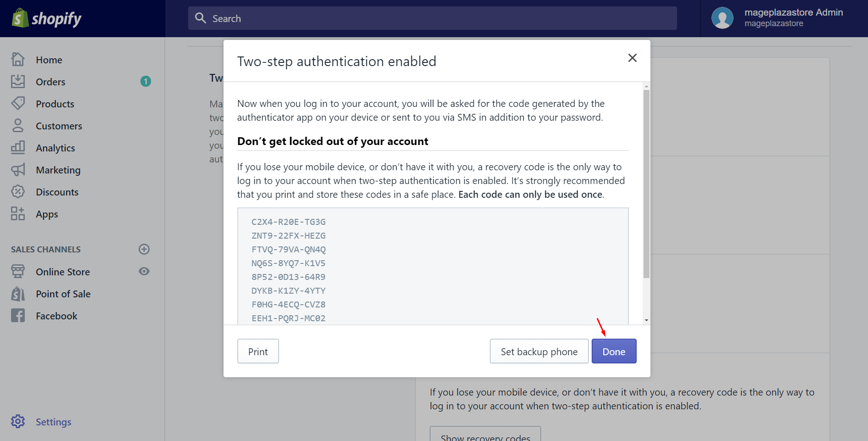
Task: Click the Orders inbox icon
Action: (x=18, y=81)
